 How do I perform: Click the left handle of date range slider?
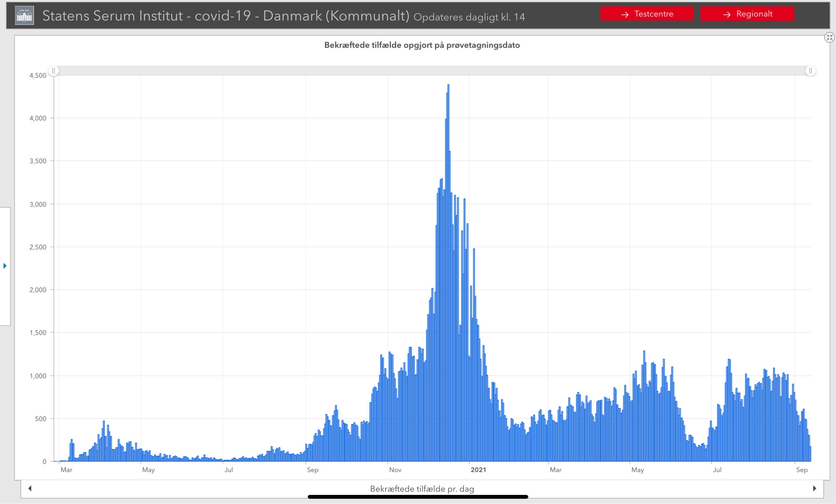[x=54, y=71]
